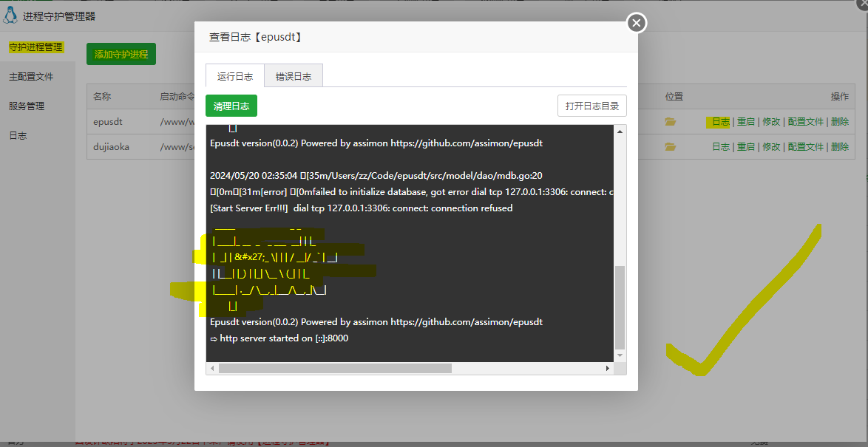Click the 清理日志 button
868x447 pixels.
231,106
